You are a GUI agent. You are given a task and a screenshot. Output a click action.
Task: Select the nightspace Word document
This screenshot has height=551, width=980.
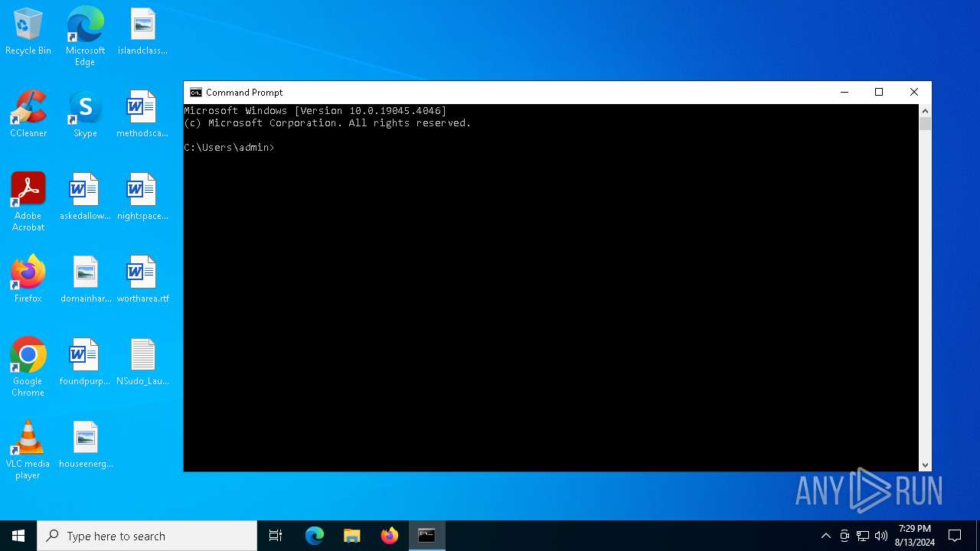click(x=142, y=197)
